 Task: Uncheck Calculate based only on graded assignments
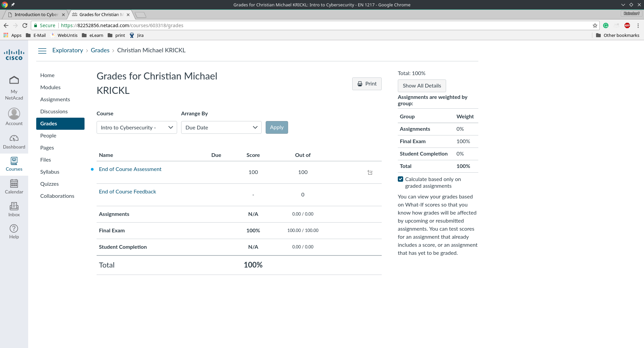400,179
